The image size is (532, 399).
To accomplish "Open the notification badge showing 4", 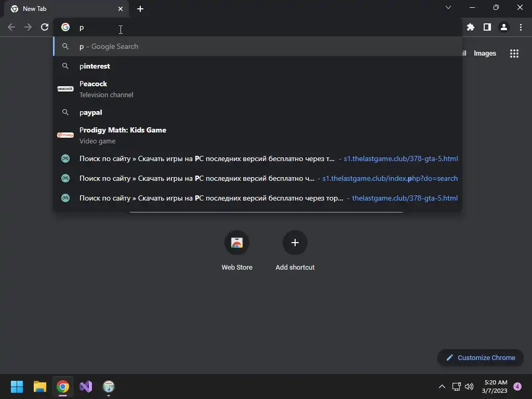I will point(517,387).
